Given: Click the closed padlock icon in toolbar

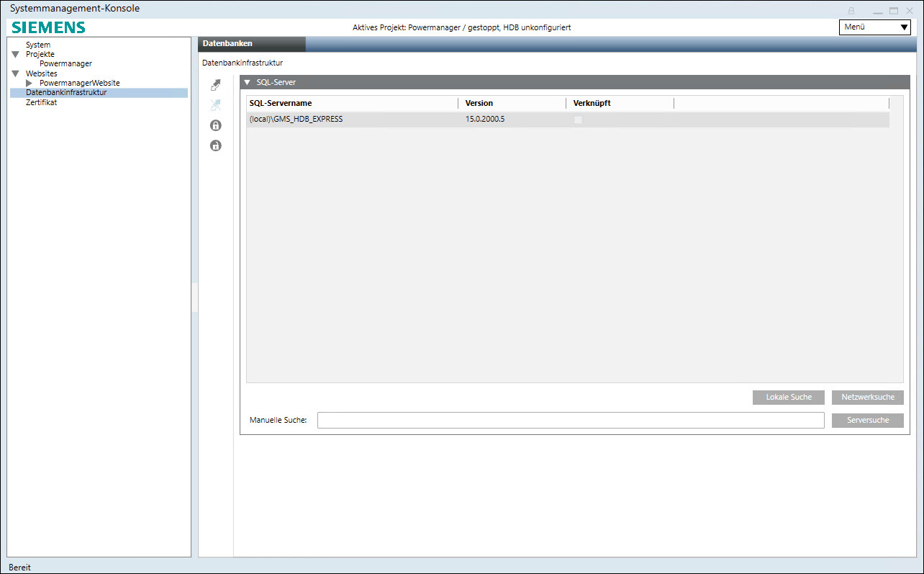Looking at the screenshot, I should [215, 125].
